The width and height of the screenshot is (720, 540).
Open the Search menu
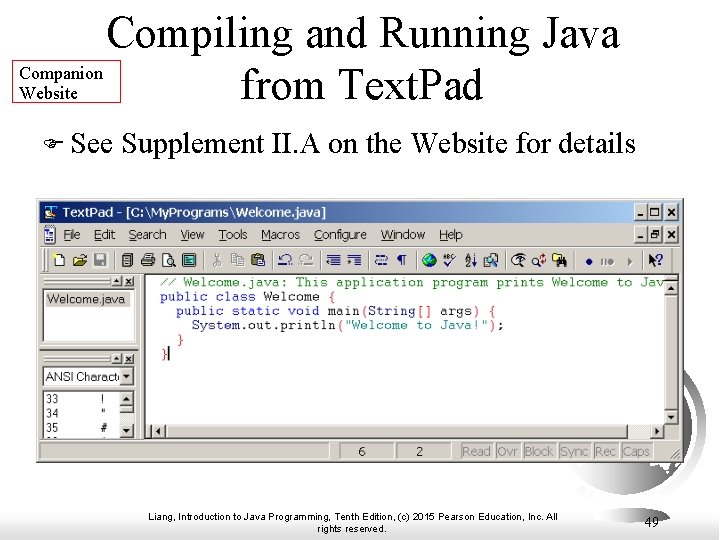[x=147, y=235]
